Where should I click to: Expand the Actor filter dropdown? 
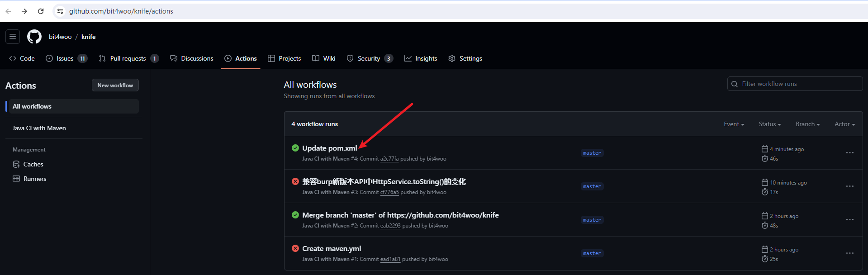[845, 124]
